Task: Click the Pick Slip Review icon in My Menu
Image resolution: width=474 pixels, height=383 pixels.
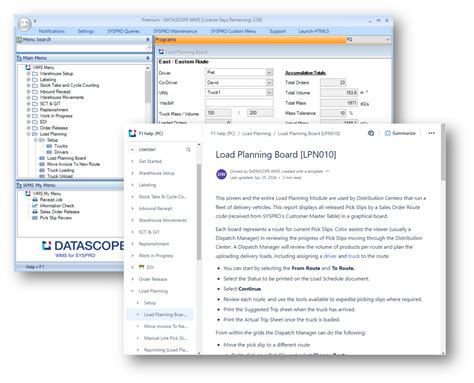Action: coord(35,218)
